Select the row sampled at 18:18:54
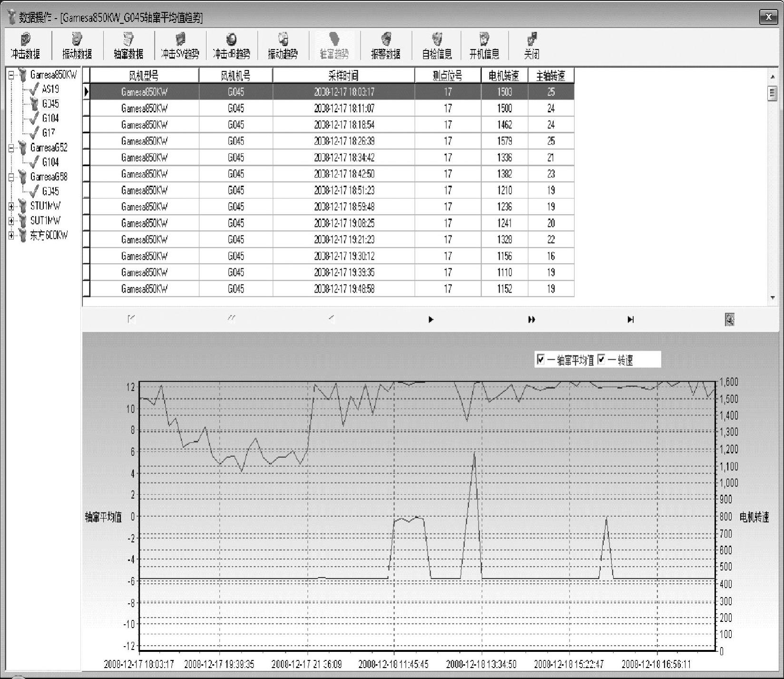This screenshot has height=679, width=784. point(332,125)
